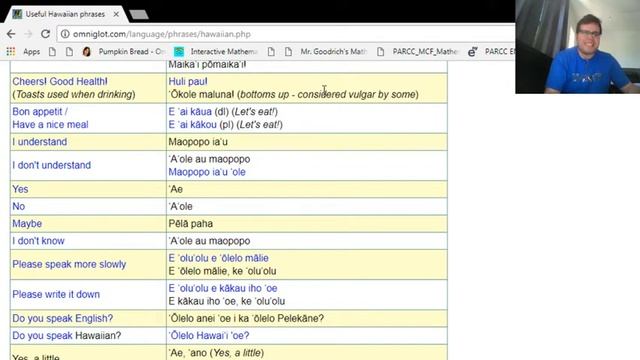Click the Maybe phrase link
Viewport: 640px width, 360px height.
point(27,223)
